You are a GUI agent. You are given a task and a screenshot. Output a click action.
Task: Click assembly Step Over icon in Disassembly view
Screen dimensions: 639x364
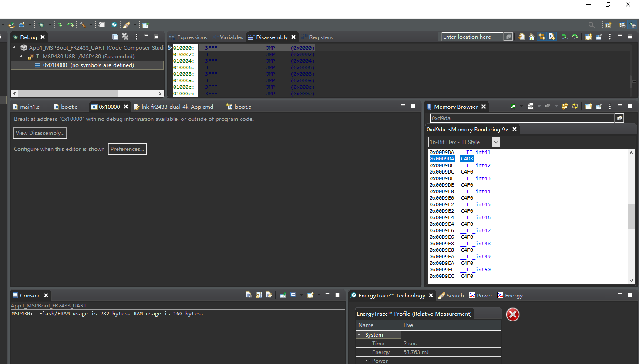pos(575,37)
